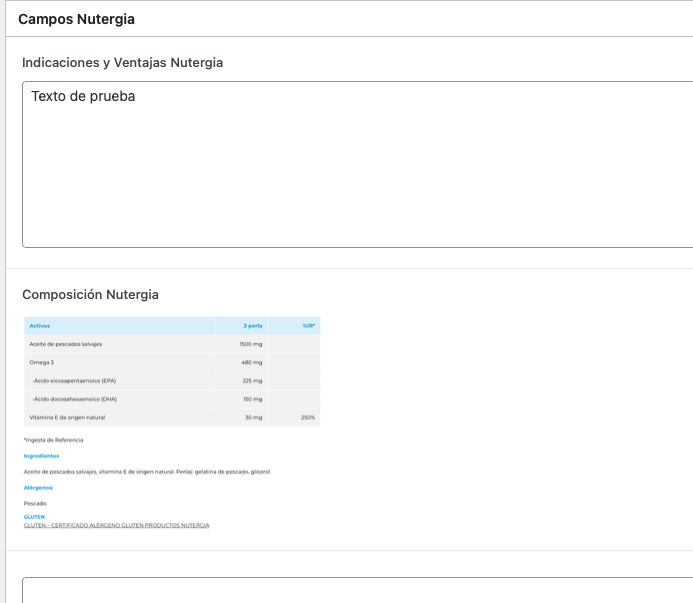Click the 'Indicaciones y Ventajas Nutergia' label
The image size is (693, 603).
pos(122,63)
